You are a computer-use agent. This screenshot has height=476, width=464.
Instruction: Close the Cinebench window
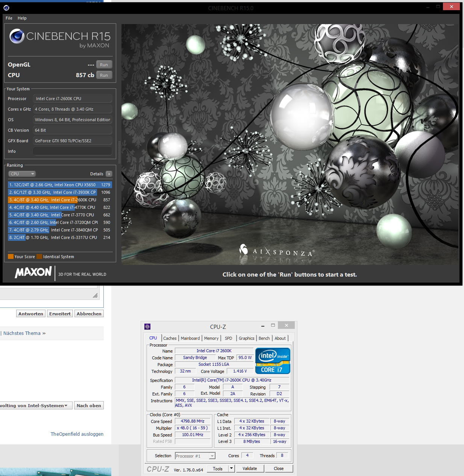[451, 6]
